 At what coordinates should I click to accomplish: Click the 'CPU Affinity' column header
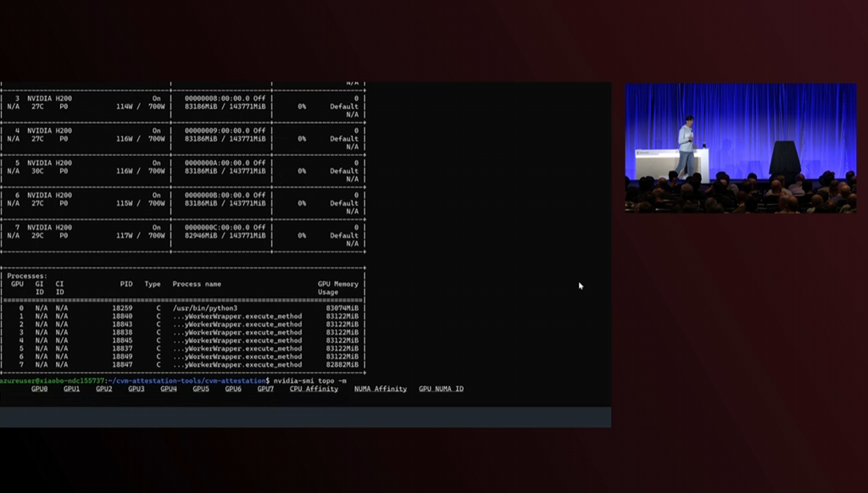[x=314, y=389]
